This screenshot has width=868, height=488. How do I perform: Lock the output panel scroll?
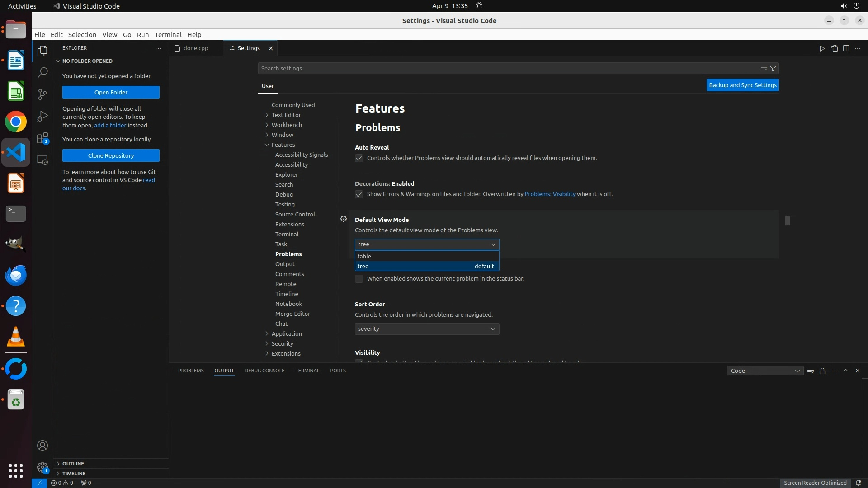pyautogui.click(x=822, y=371)
